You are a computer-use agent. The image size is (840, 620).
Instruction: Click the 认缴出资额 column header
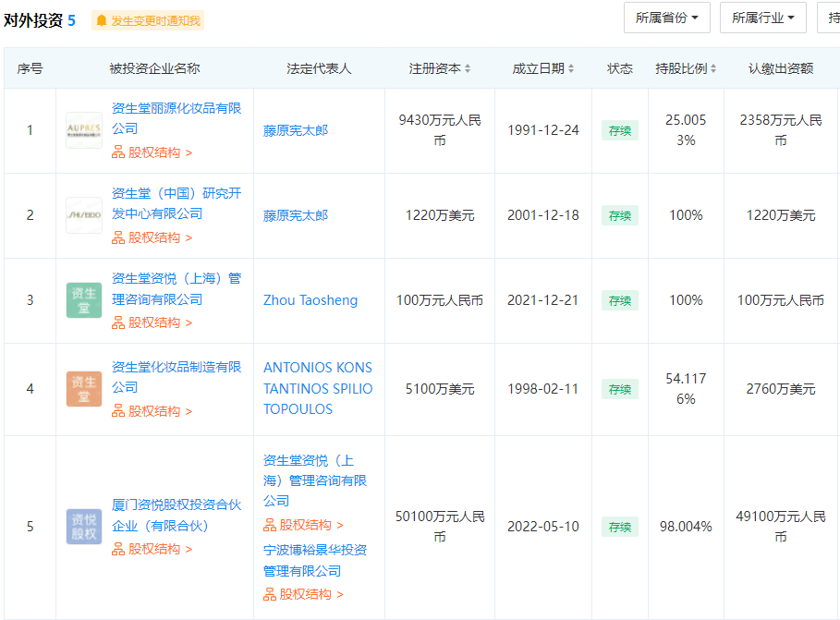(x=781, y=68)
